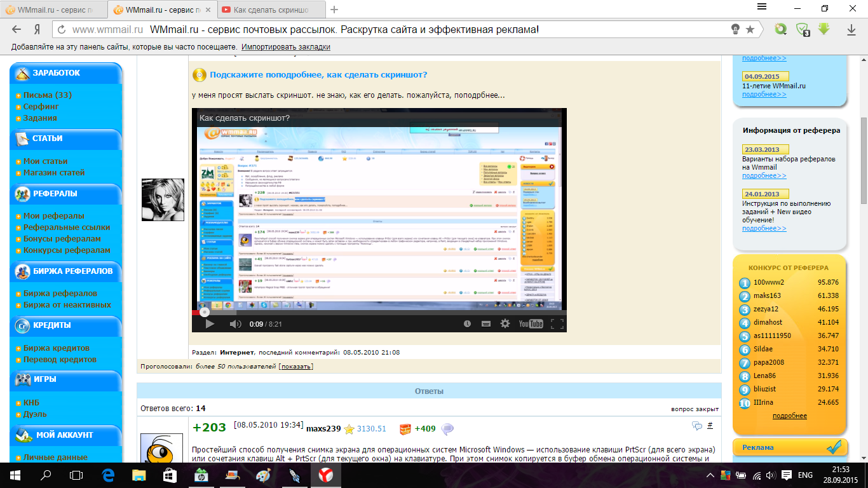
Task: Open Серфинг in the sidebar
Action: coord(41,107)
